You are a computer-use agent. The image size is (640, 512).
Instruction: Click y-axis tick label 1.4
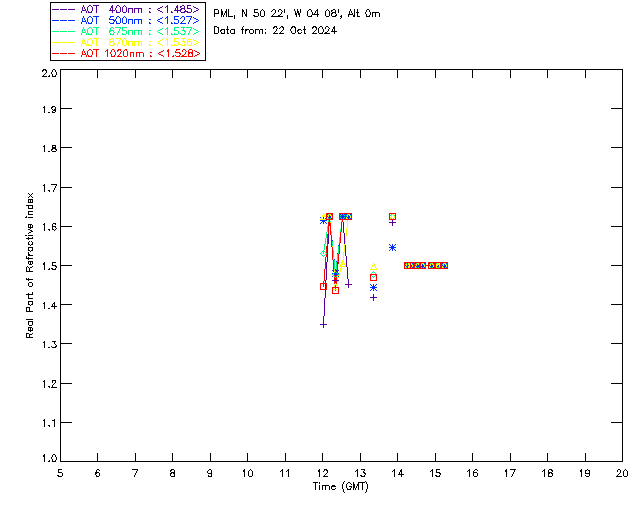49,305
